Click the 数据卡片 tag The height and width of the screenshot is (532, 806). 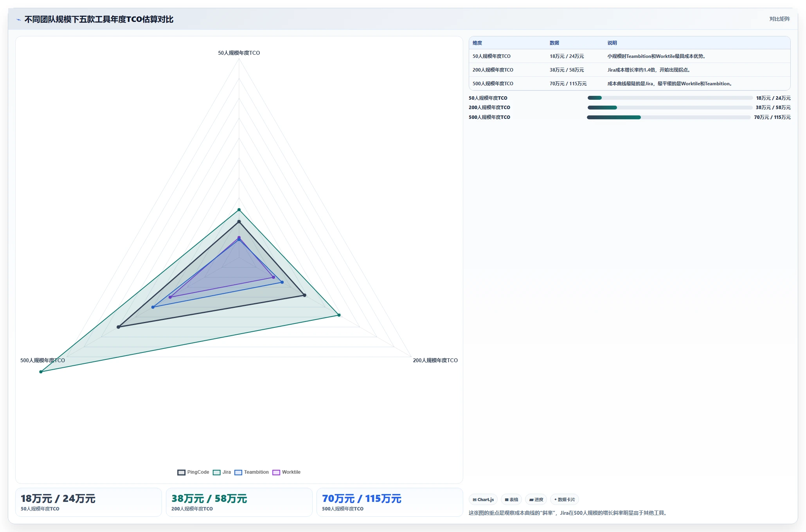pyautogui.click(x=565, y=500)
